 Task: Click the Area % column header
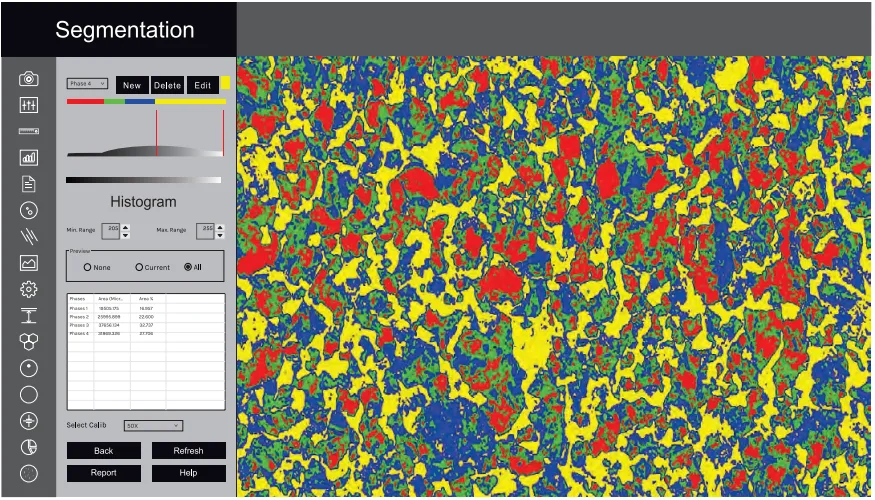coord(147,299)
